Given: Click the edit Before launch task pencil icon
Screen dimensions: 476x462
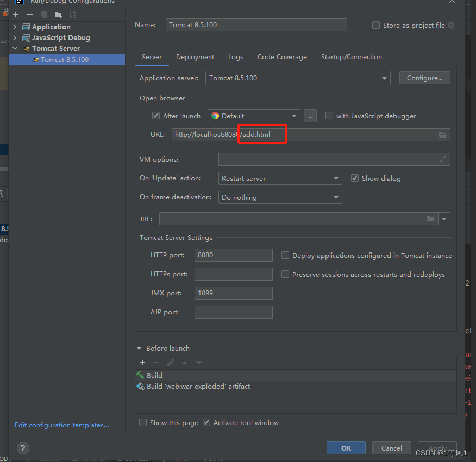Looking at the screenshot, I should coord(171,363).
